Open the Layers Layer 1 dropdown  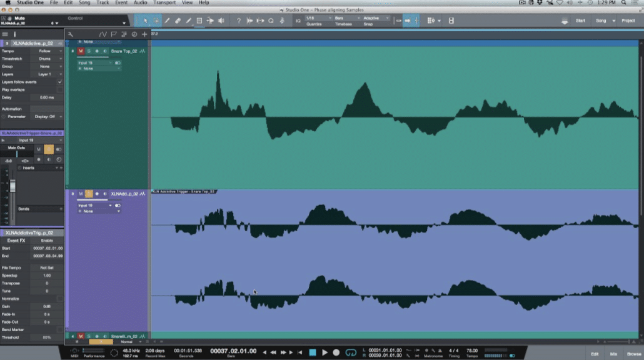pos(47,74)
